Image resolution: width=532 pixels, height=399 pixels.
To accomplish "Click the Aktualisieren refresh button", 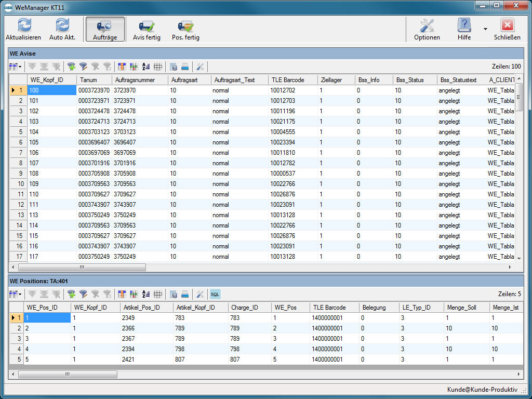I will tap(23, 30).
